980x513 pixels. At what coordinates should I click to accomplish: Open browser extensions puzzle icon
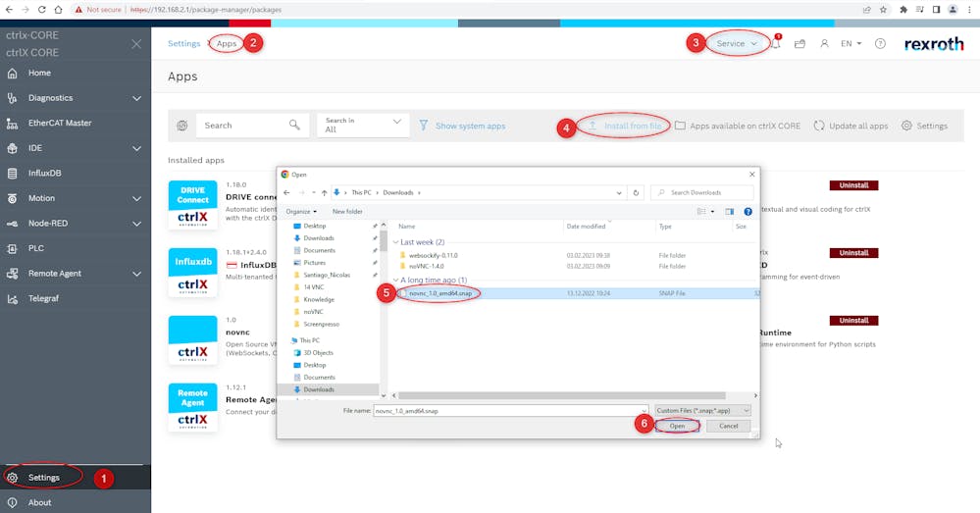point(903,10)
